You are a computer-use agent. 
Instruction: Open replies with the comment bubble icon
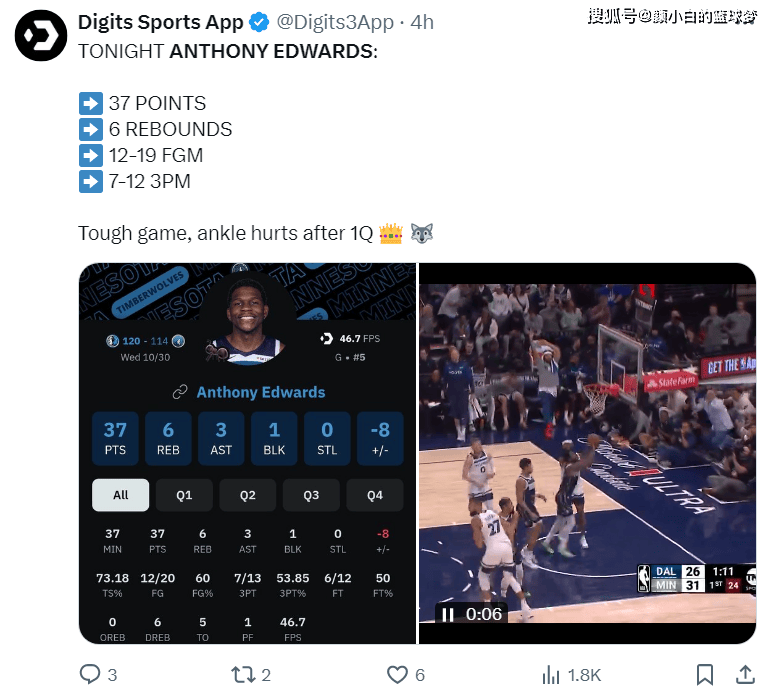click(x=90, y=674)
